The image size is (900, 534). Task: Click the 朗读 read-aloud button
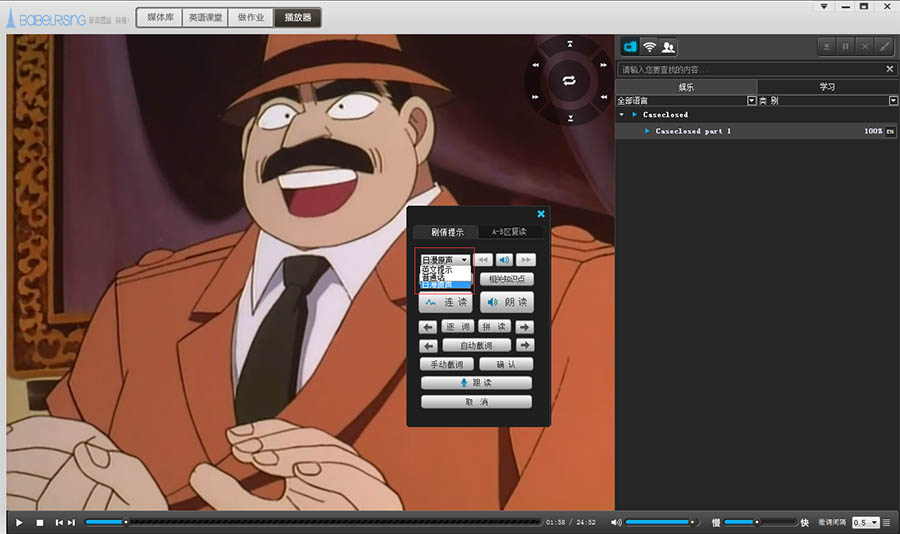[x=507, y=302]
